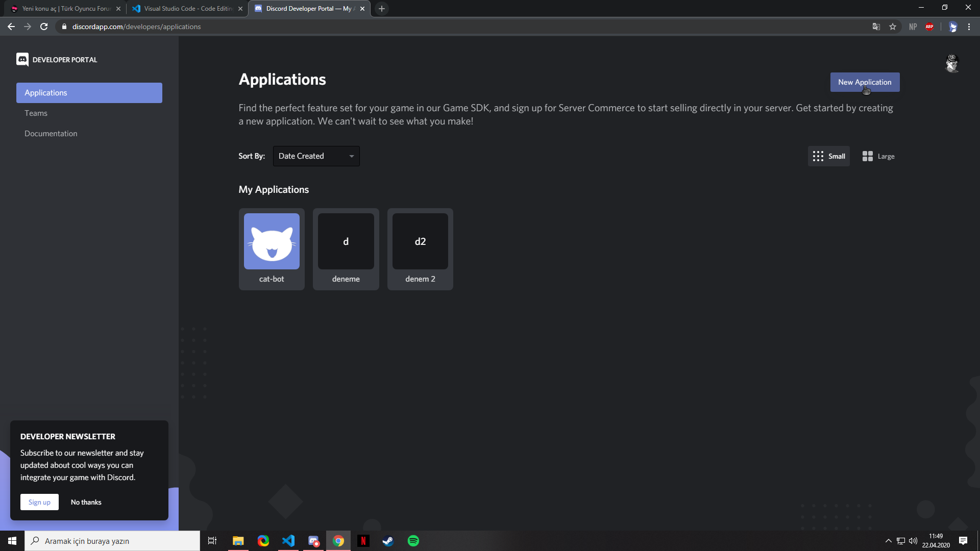Open the network status tray icon
The image size is (980, 551).
(x=901, y=541)
